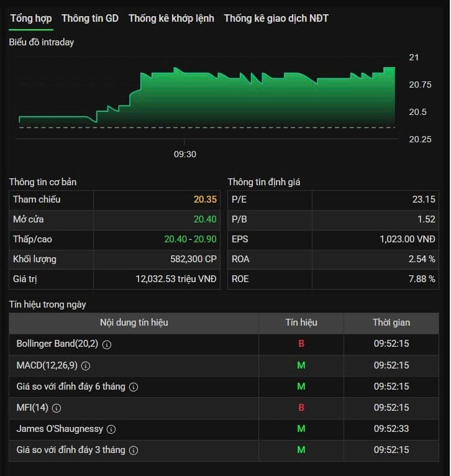Click the Tham chiếu value 20.35
Viewport: 451px width, 476px height.
(x=205, y=199)
